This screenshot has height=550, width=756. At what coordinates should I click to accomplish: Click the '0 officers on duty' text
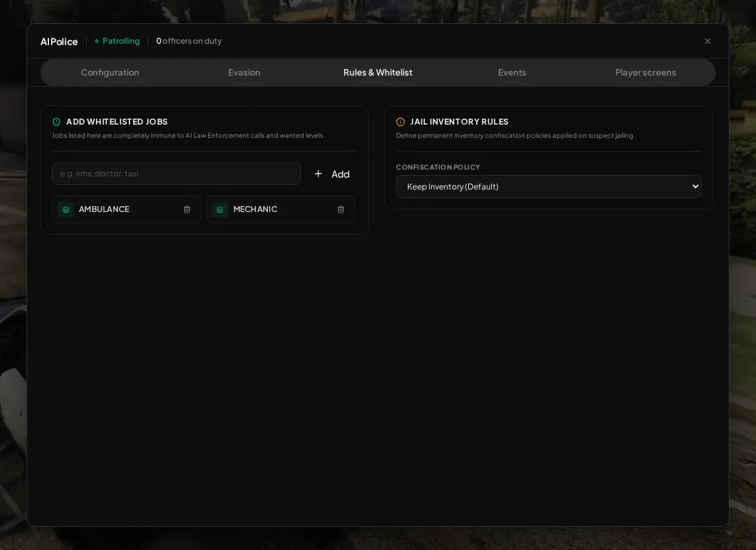click(189, 42)
